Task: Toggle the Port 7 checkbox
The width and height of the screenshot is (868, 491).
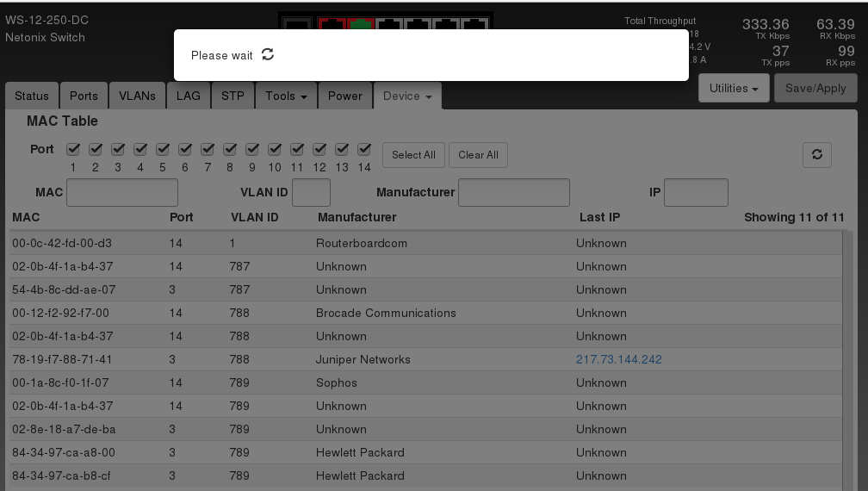Action: point(208,149)
